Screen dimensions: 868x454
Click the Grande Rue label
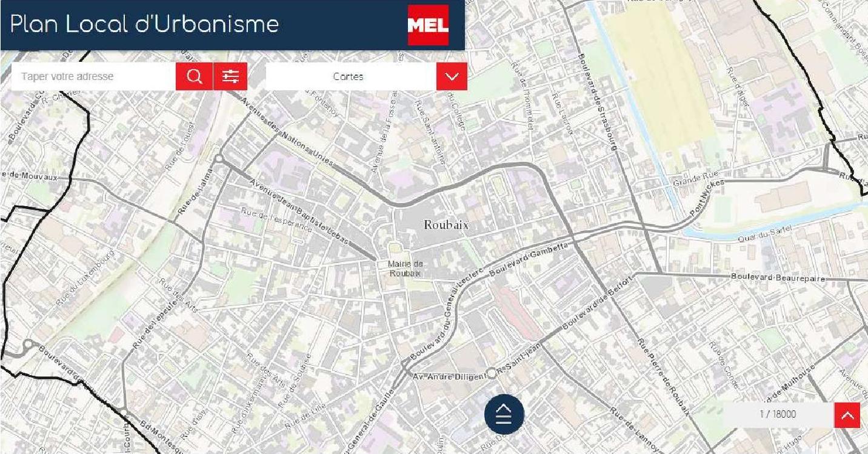tap(695, 179)
